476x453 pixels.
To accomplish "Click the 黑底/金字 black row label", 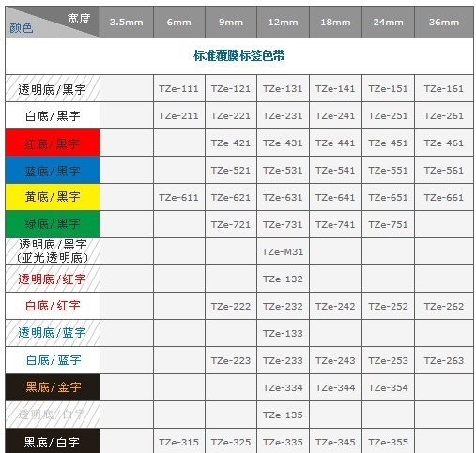I will [53, 387].
